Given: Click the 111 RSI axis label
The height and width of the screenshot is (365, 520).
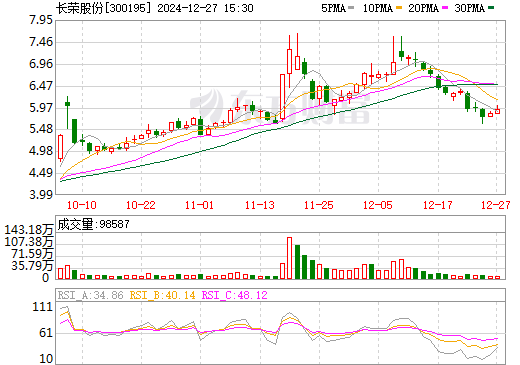Looking at the screenshot, I should [43, 307].
